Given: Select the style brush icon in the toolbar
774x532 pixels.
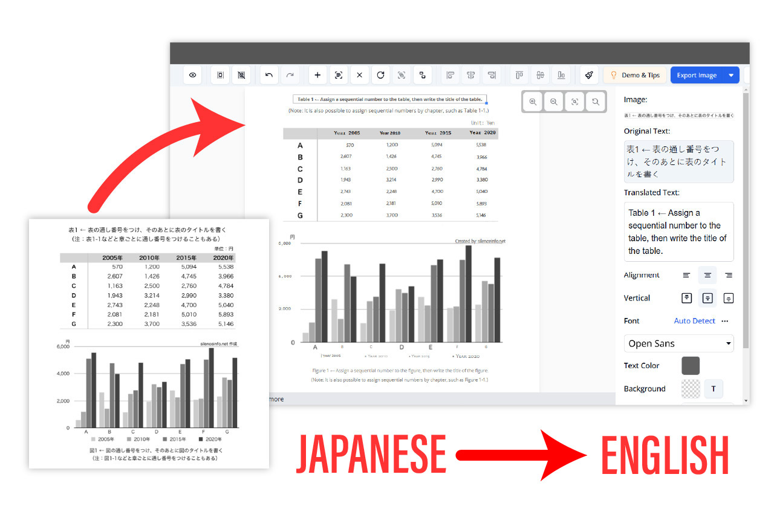Looking at the screenshot, I should [590, 74].
